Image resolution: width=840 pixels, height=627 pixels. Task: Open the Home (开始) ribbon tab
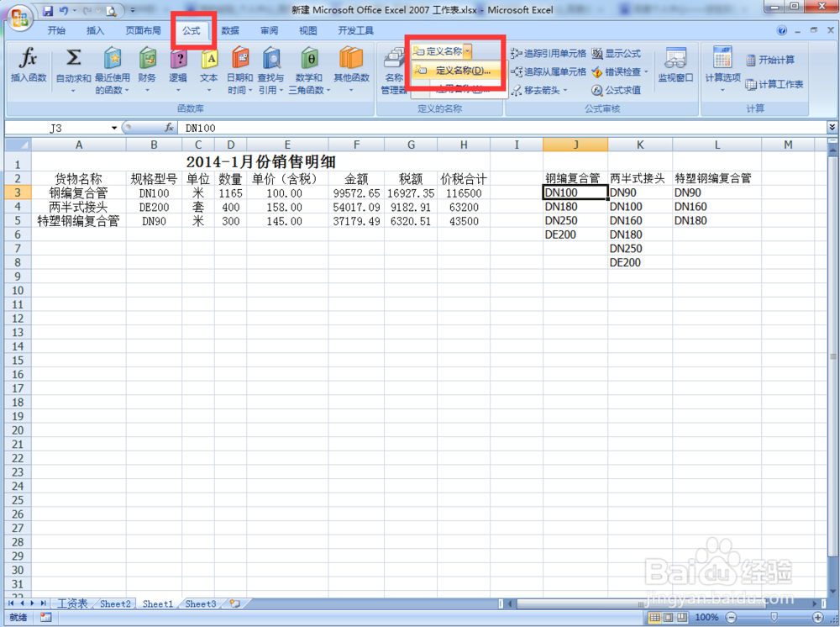(56, 30)
